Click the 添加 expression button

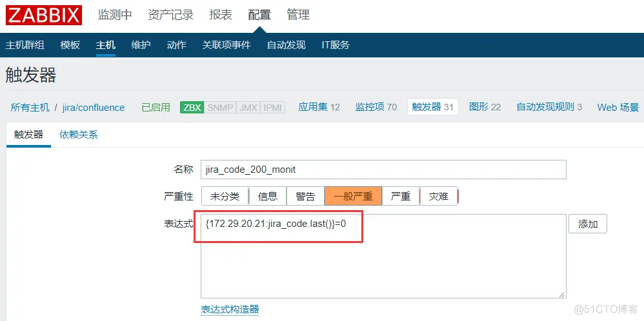pos(588,224)
